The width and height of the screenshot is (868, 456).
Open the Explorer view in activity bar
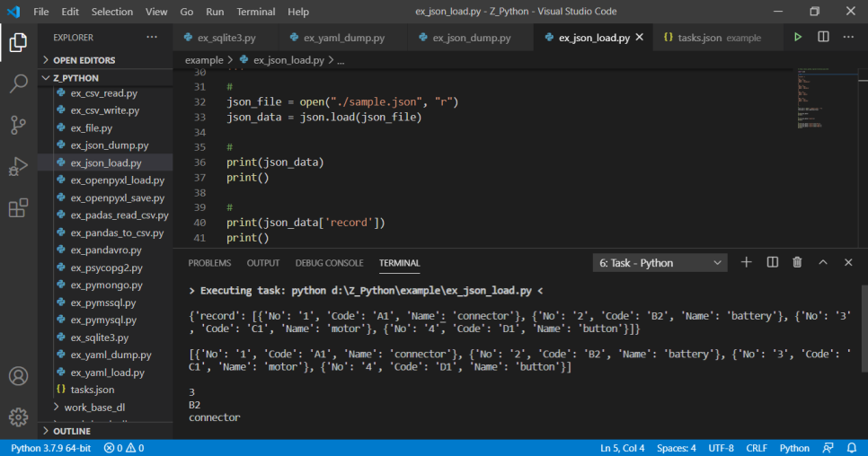click(18, 42)
